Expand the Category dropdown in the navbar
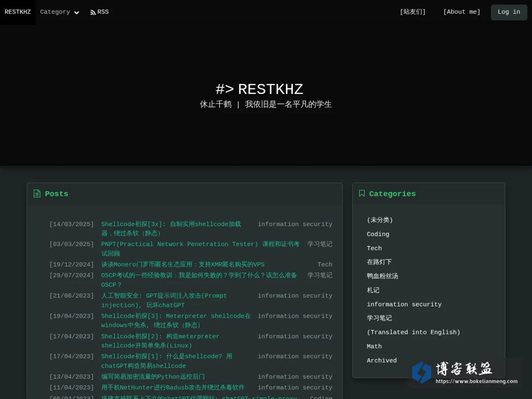Viewport: 532px width, 399px height. tap(59, 12)
